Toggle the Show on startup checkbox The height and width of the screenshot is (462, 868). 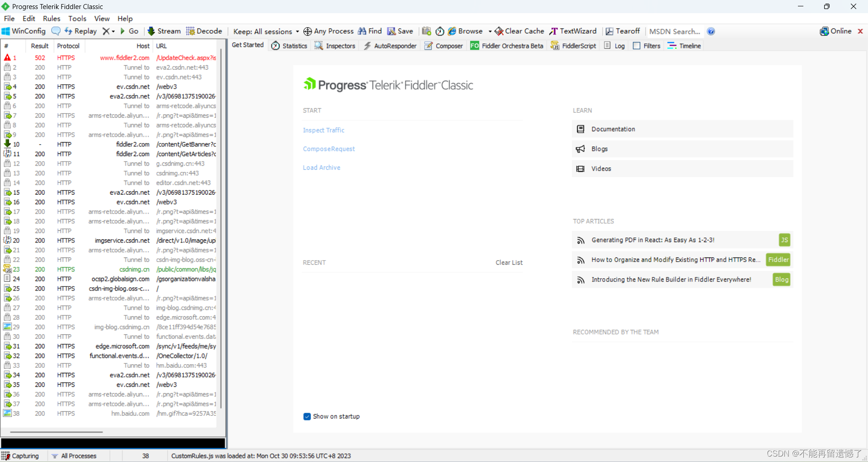pos(307,416)
